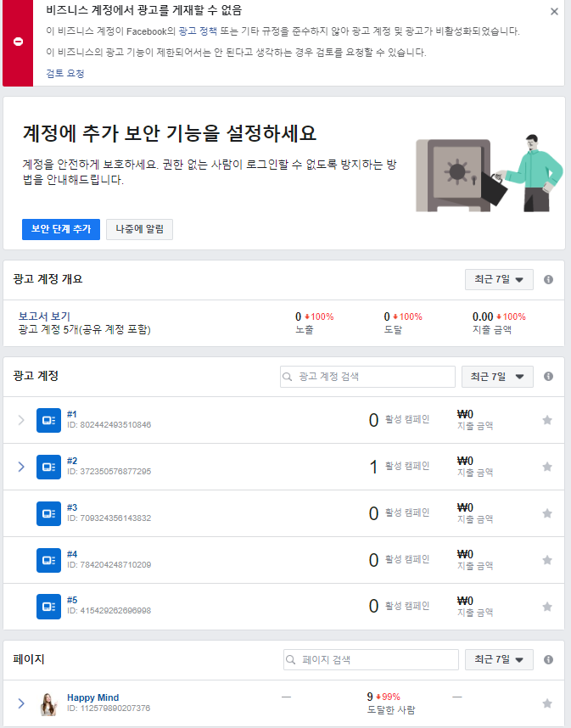Open ad account #2 link
The width and height of the screenshot is (571, 728).
72,461
